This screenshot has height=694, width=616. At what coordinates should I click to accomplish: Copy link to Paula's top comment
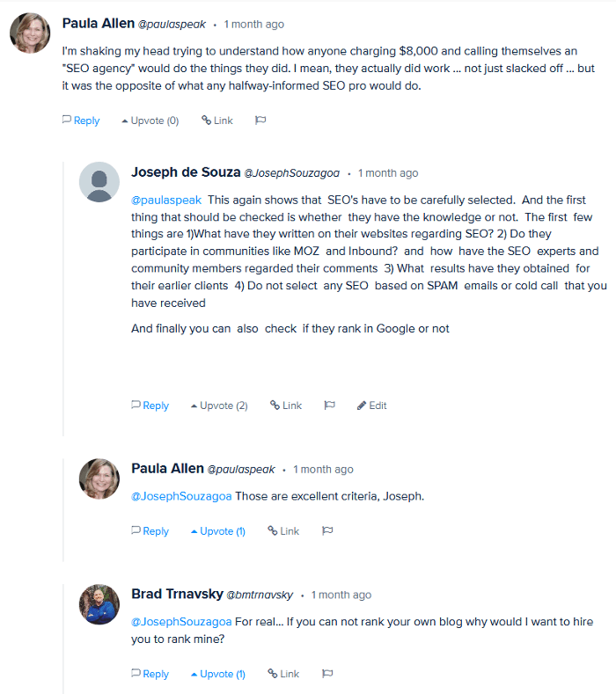(x=217, y=121)
